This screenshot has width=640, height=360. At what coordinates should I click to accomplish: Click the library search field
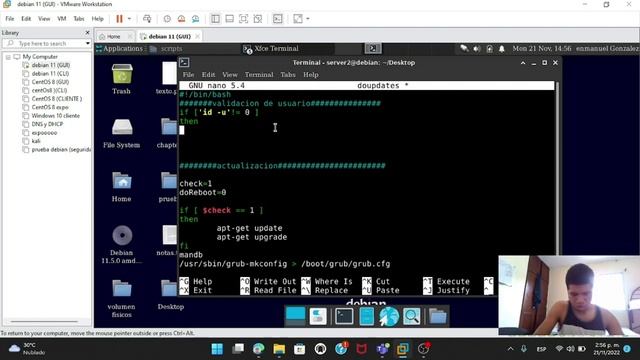[44, 43]
